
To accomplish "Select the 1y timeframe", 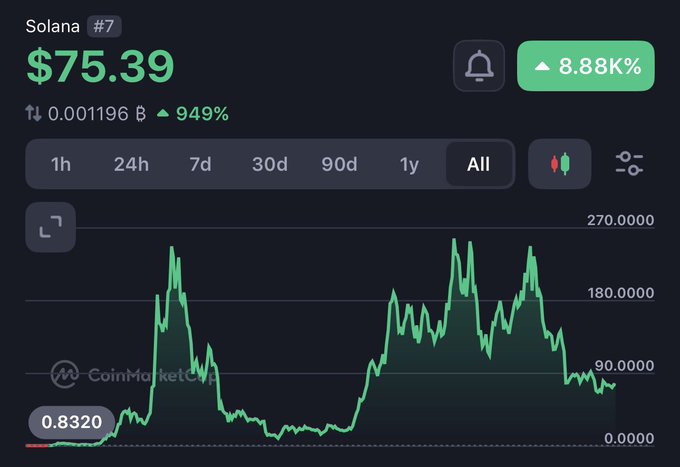I will tap(409, 164).
